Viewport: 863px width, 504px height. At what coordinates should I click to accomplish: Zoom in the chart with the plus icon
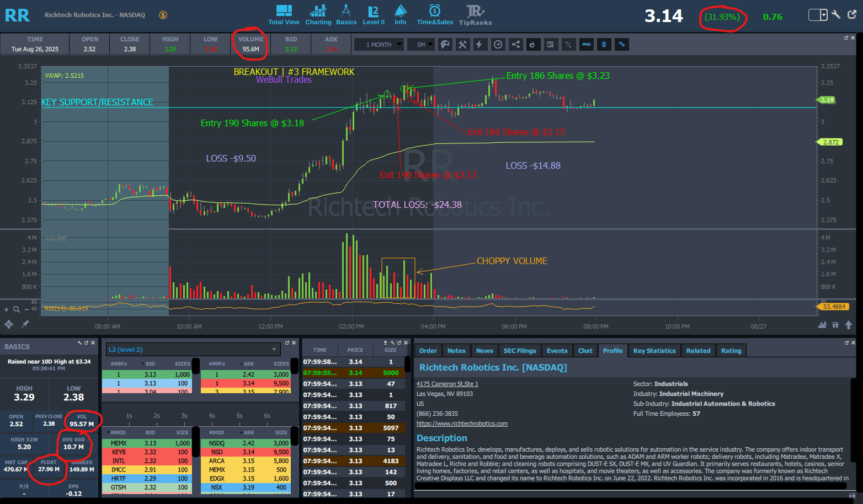(7, 309)
